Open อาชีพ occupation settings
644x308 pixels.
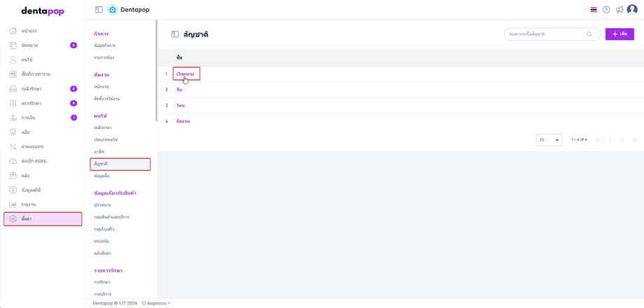(x=99, y=152)
